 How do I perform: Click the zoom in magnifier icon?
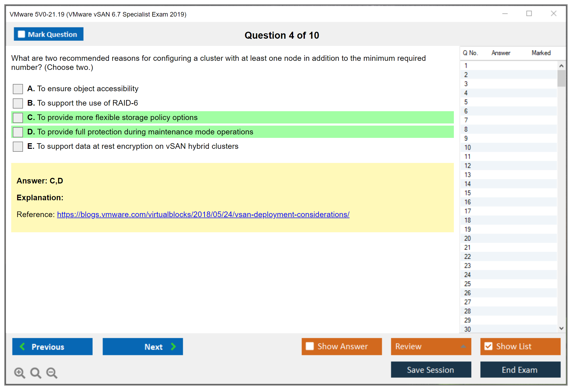19,373
